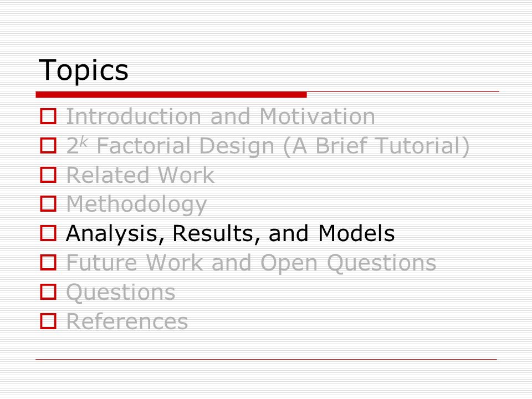This screenshot has width=532, height=399.
Task: Click the References topic text
Action: tap(127, 321)
